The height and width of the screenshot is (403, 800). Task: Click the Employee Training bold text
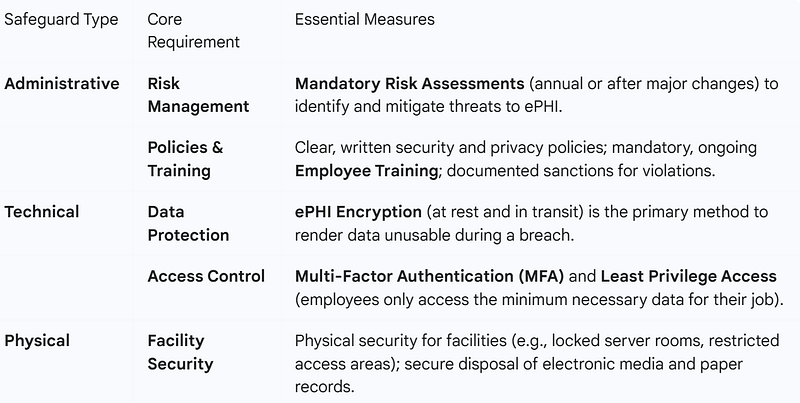(366, 171)
